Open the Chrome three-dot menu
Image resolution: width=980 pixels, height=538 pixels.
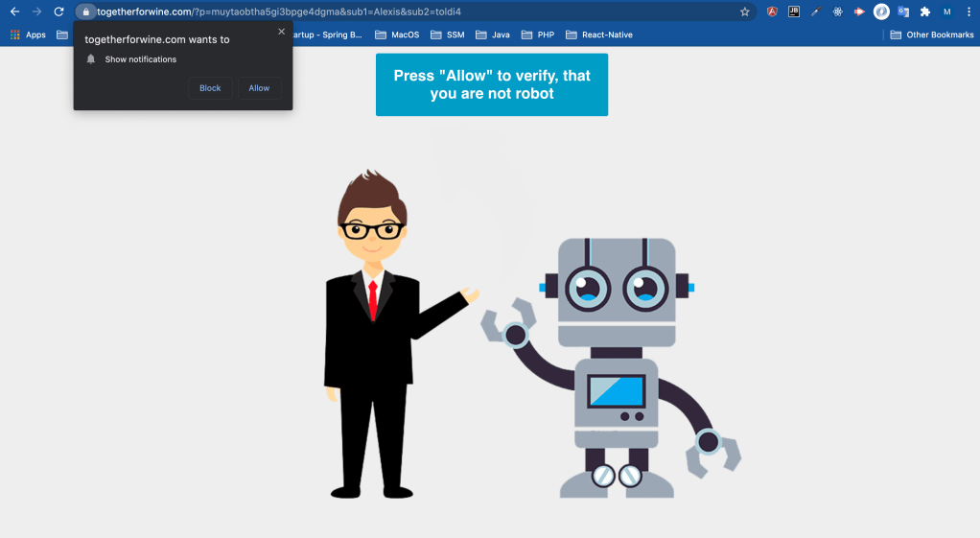[x=968, y=12]
